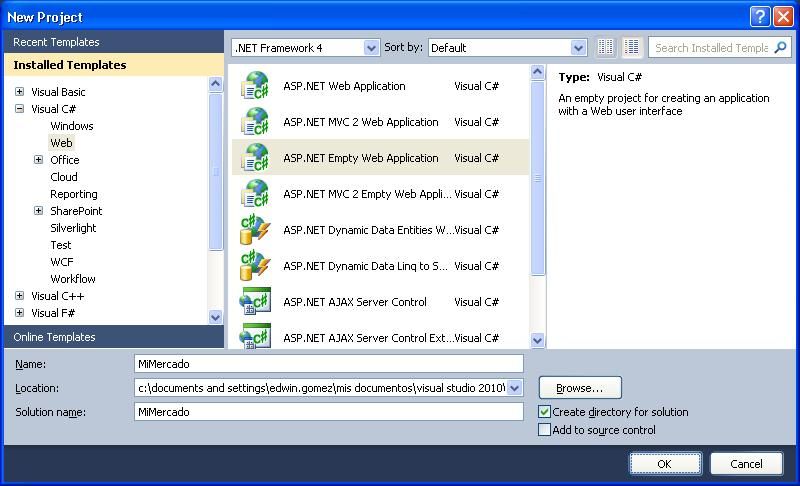Select the SharePoint tree label
800x486 pixels.
tap(76, 211)
